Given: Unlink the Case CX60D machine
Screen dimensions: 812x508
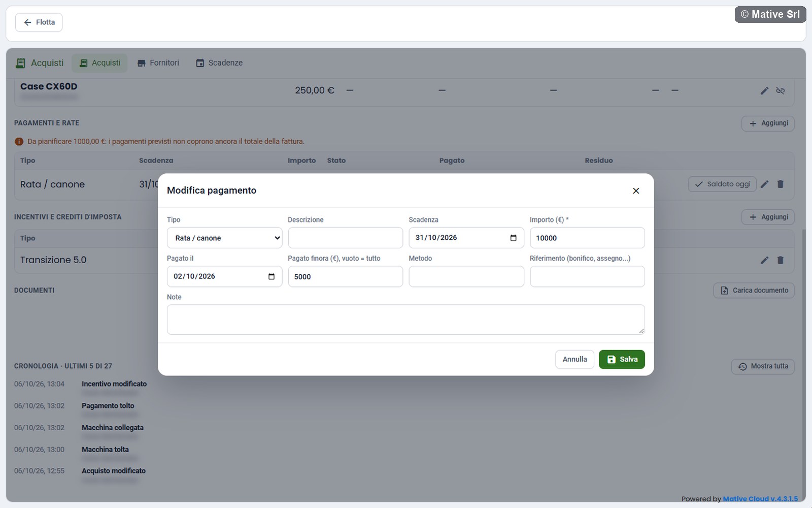Looking at the screenshot, I should (x=781, y=90).
